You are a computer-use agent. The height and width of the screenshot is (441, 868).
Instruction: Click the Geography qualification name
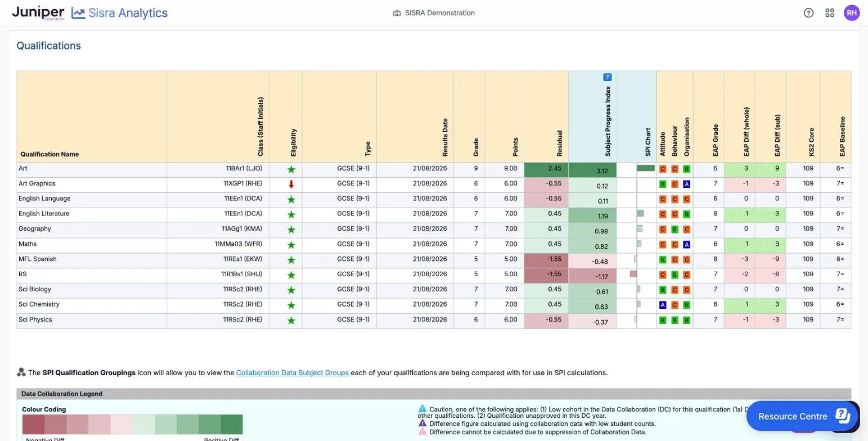click(35, 229)
